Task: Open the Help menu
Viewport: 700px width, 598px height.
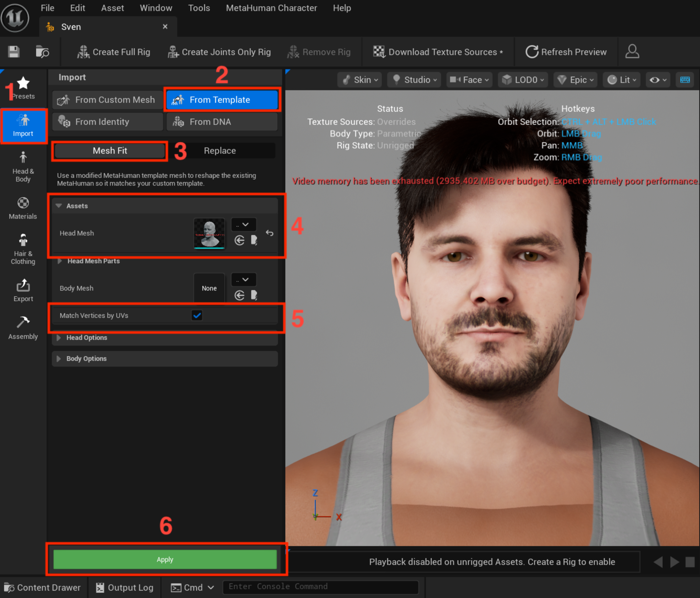Action: point(342,8)
